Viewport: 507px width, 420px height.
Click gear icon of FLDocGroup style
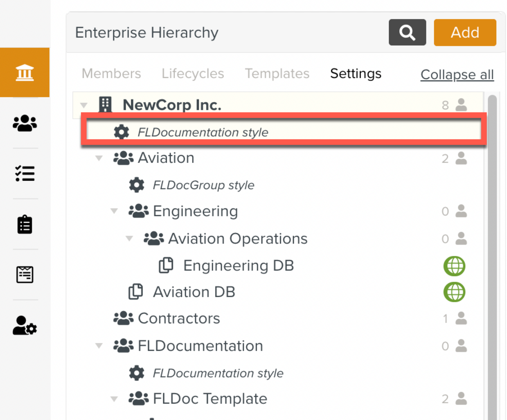point(136,185)
